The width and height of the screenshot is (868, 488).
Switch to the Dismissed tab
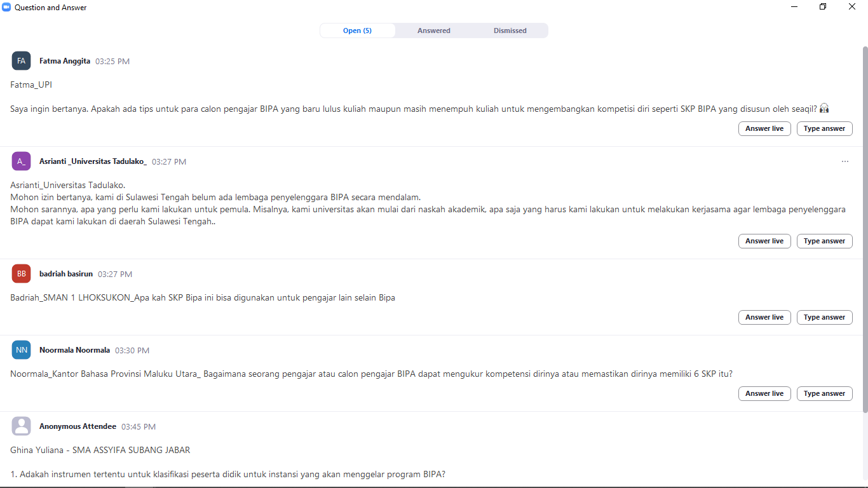coord(510,30)
